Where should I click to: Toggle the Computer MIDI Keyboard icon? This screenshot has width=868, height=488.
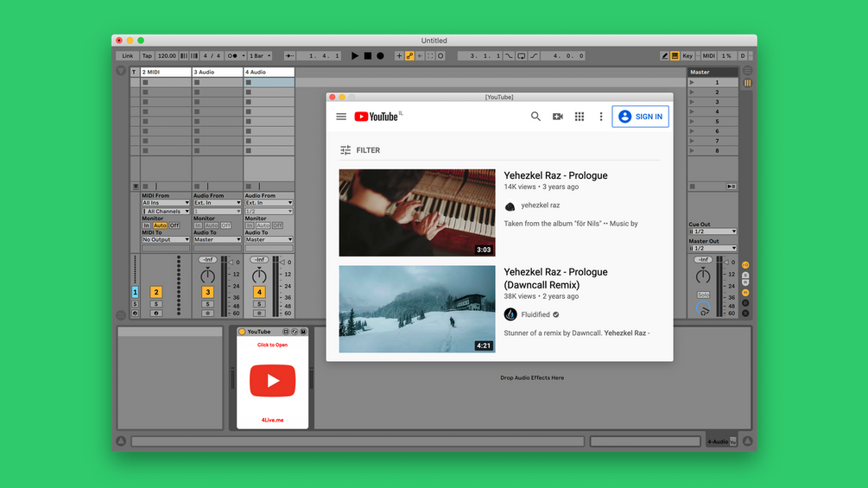point(675,56)
